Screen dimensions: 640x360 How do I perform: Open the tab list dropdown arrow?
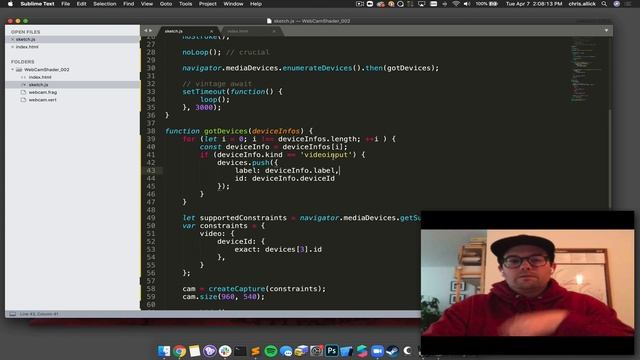[x=606, y=31]
